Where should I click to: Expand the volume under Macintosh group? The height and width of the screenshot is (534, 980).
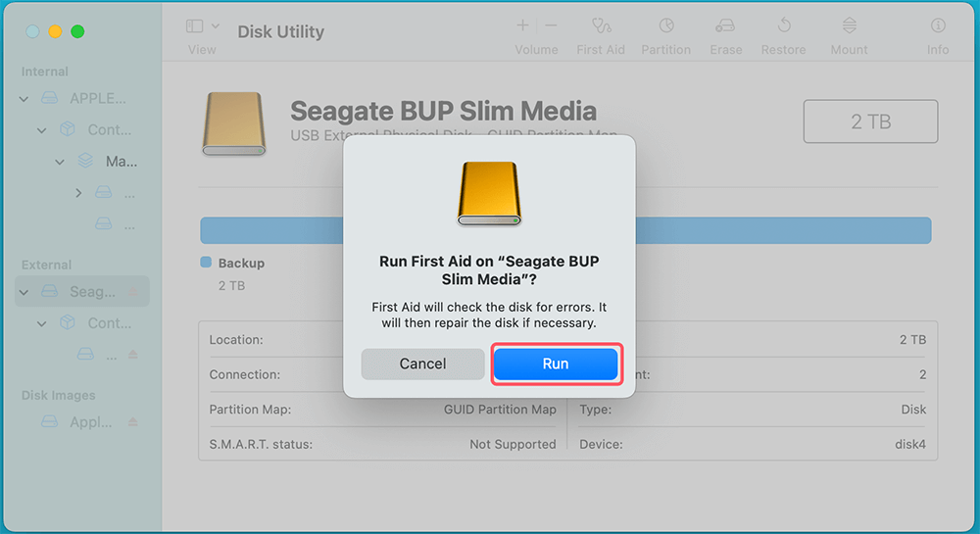pos(78,193)
